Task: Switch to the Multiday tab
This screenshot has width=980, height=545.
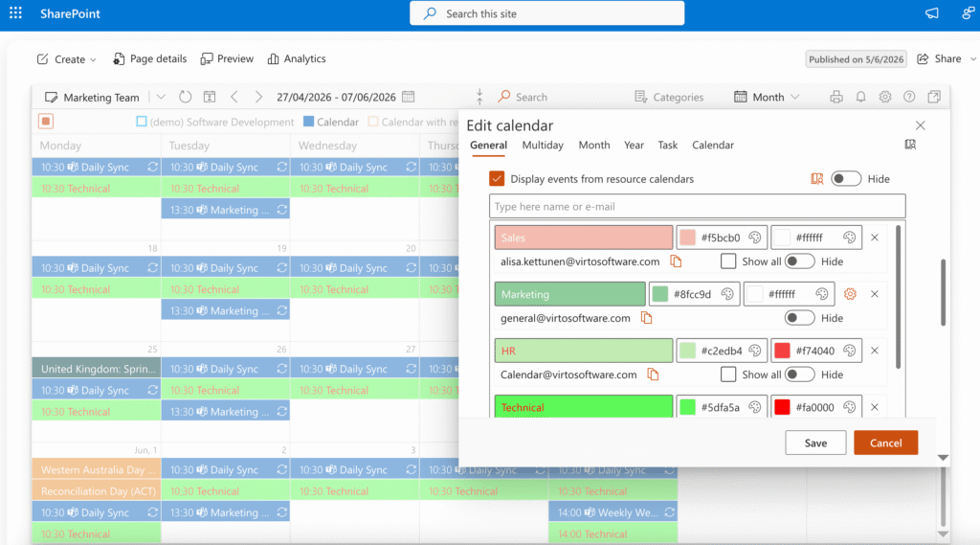Action: [543, 146]
